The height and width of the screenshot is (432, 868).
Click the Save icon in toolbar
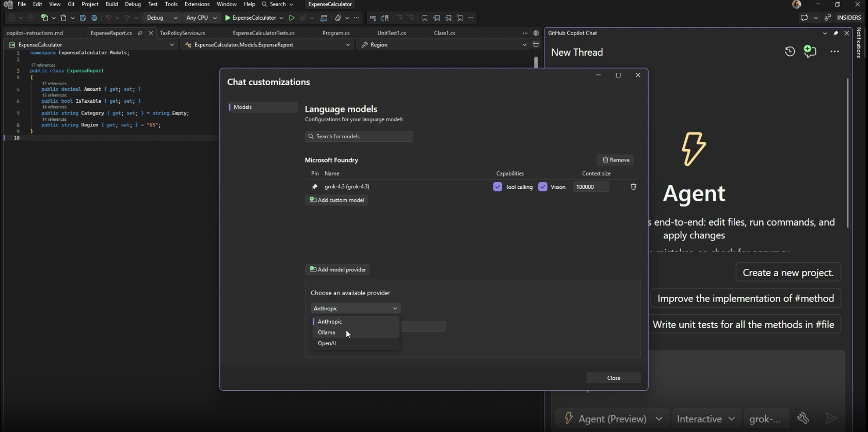pyautogui.click(x=83, y=18)
